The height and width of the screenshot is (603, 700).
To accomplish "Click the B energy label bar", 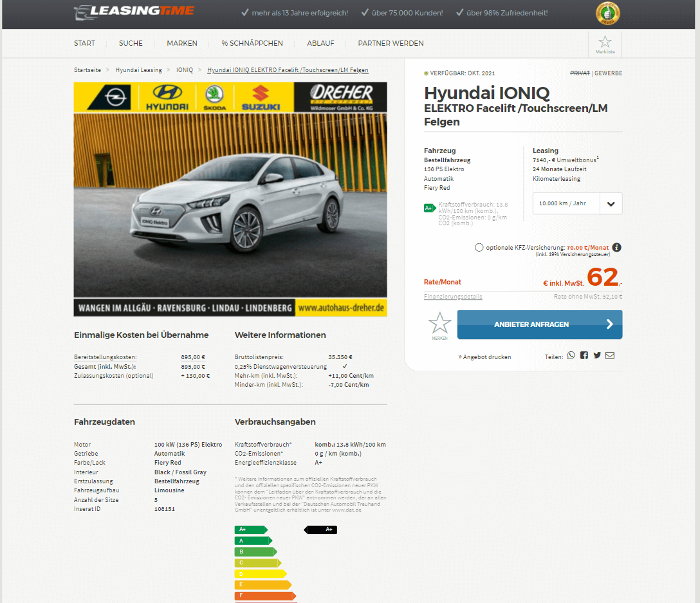I will click(256, 552).
